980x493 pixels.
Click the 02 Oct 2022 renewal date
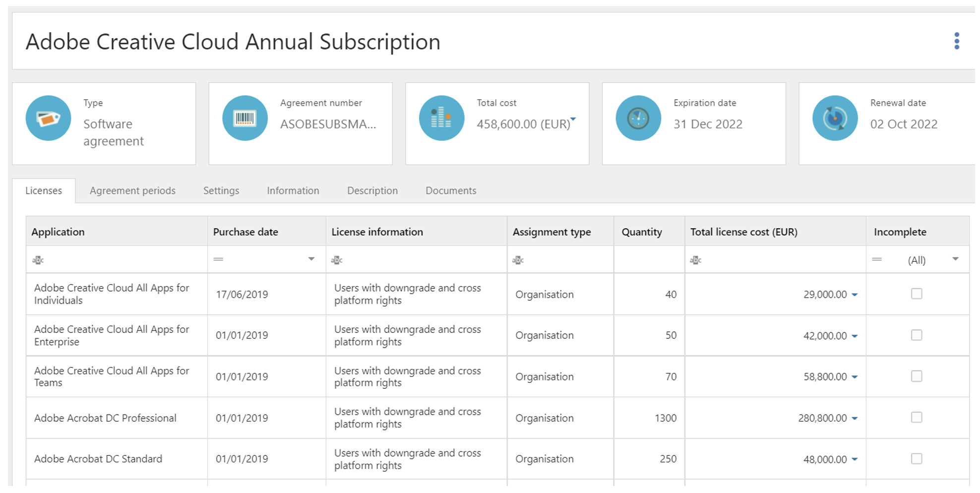pos(904,124)
